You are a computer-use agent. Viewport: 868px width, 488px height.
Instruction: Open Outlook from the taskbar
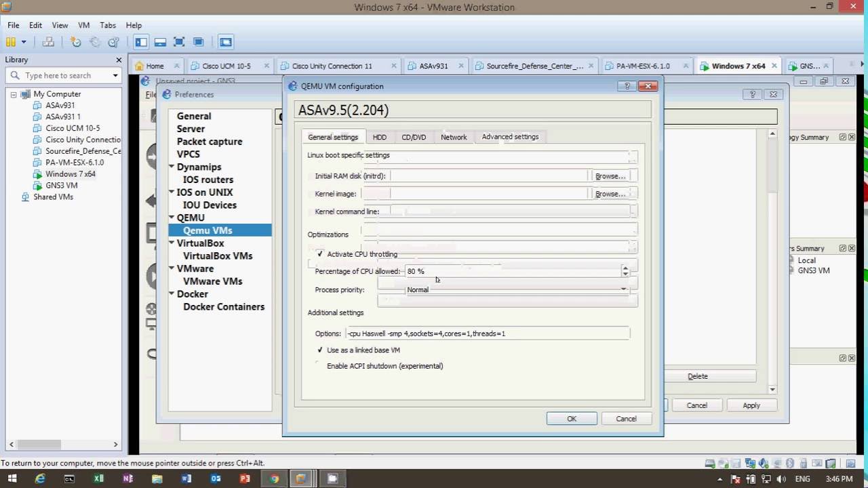[216, 479]
